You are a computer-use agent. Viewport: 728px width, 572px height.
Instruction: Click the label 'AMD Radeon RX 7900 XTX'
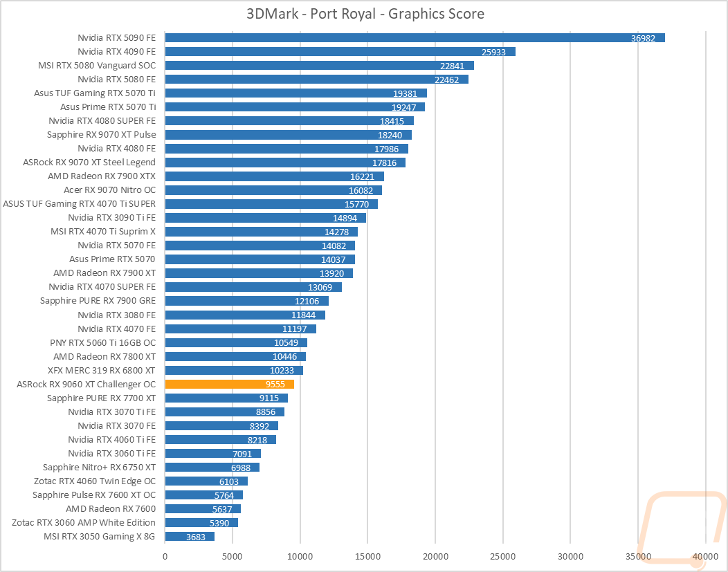click(x=102, y=176)
